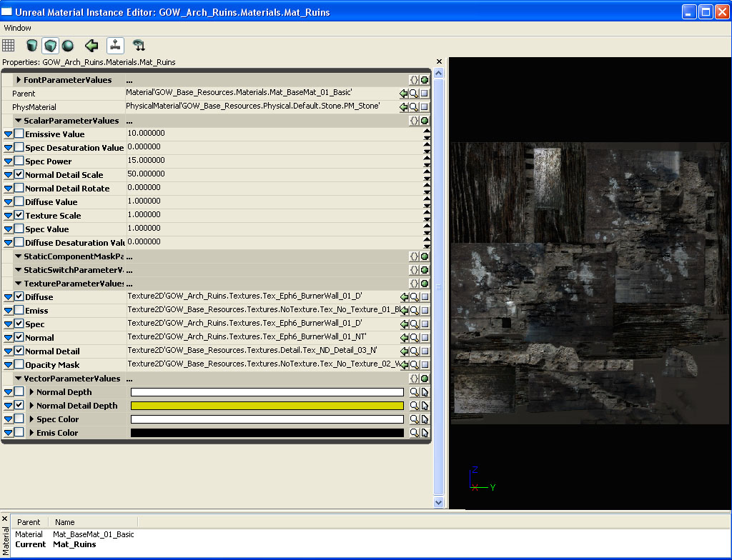
Task: Click the properties scrollbar down arrow
Action: 438,503
